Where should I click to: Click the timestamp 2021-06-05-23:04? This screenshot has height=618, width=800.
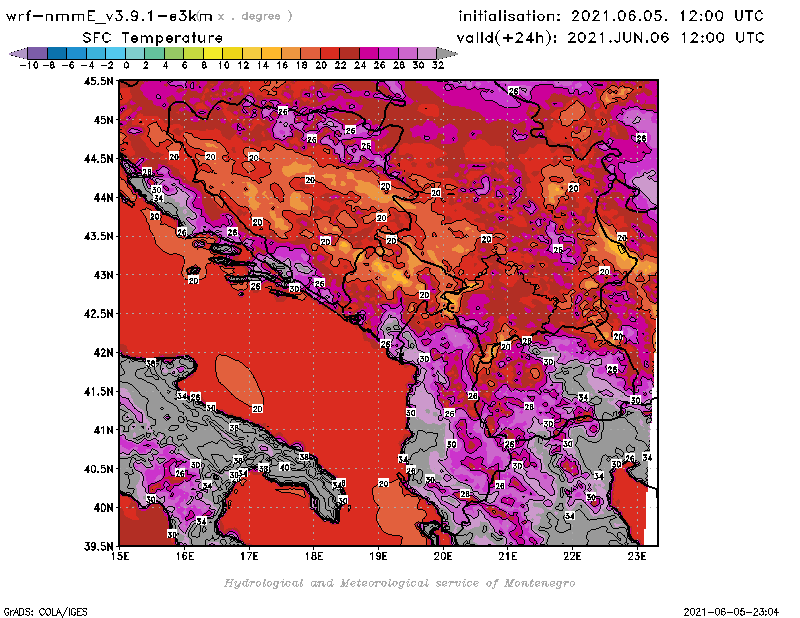tap(731, 612)
